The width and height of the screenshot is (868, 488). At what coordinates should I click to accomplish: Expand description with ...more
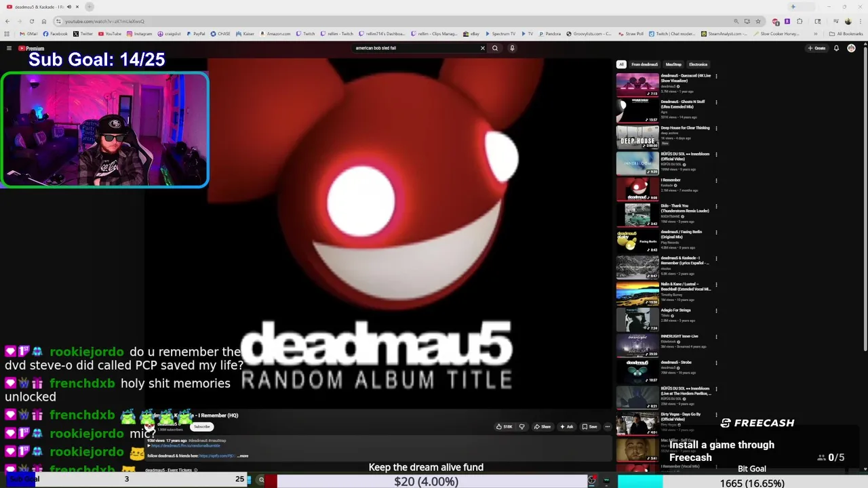pos(242,456)
